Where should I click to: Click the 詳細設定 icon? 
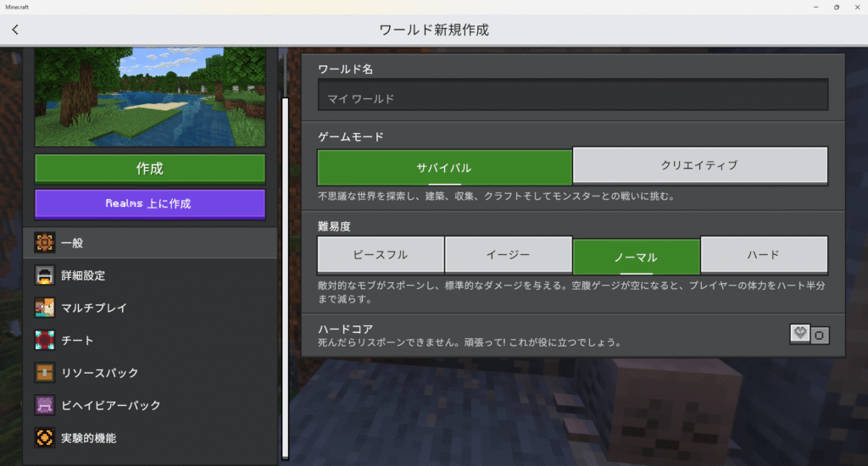point(45,275)
